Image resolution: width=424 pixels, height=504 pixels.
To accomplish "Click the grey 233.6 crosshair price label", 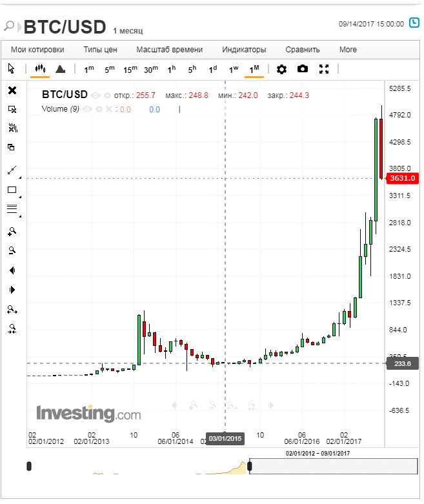I will click(403, 363).
